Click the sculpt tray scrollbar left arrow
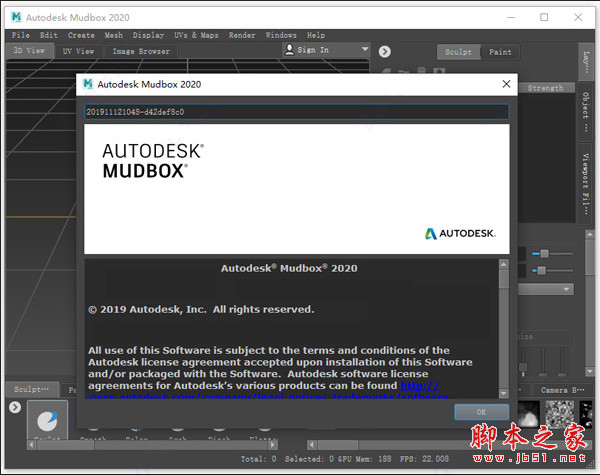The width and height of the screenshot is (600, 475). (x=32, y=445)
